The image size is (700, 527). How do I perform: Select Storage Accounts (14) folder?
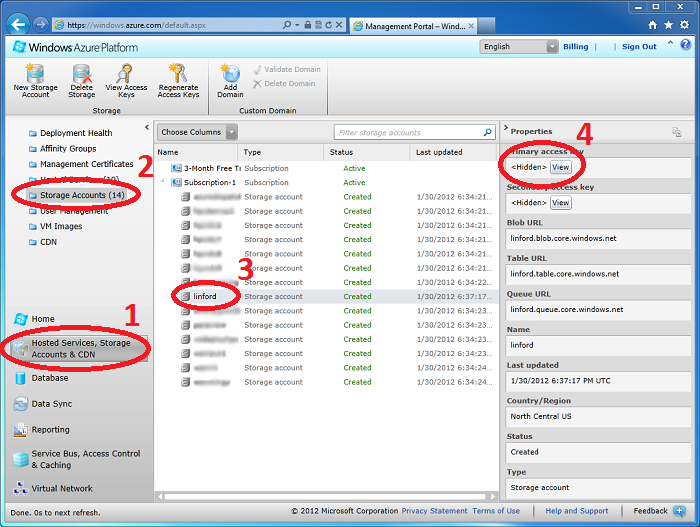click(x=76, y=195)
